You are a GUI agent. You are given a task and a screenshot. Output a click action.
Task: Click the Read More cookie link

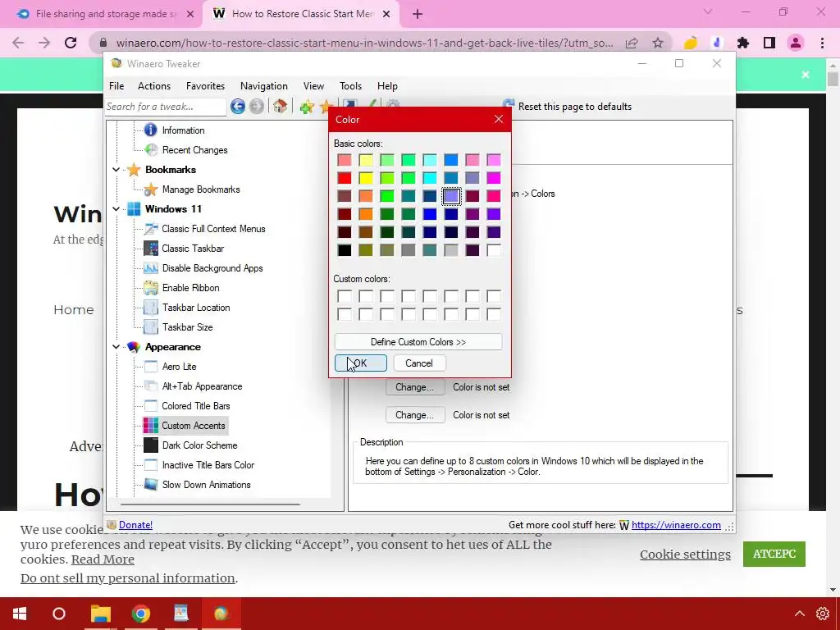coord(103,559)
